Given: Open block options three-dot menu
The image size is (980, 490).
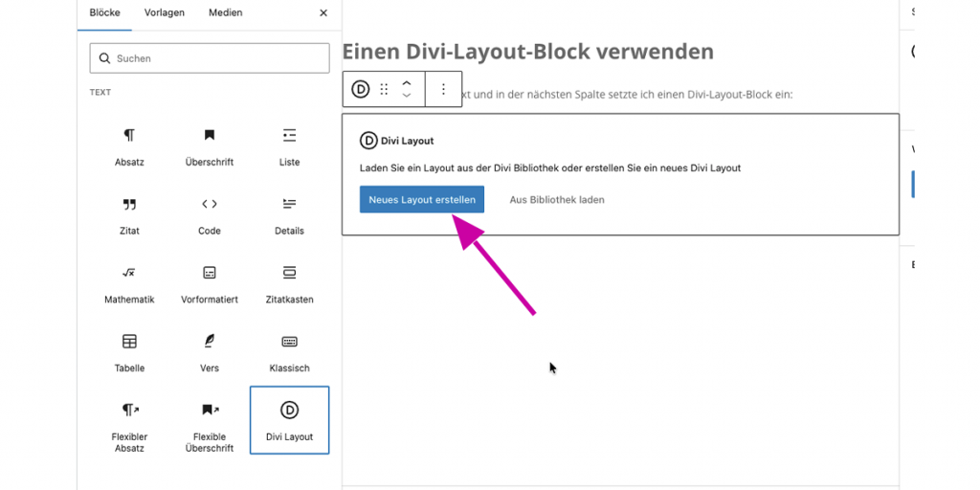Looking at the screenshot, I should (x=443, y=89).
